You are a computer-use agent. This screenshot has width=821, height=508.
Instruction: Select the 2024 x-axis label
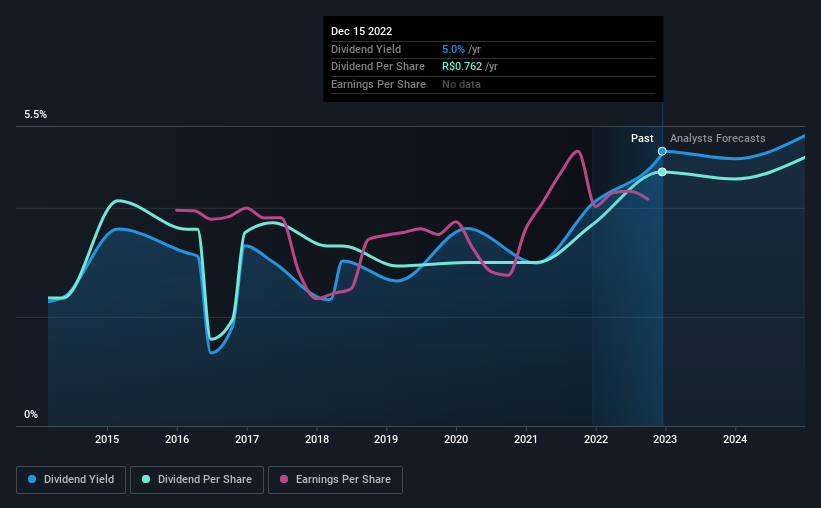tap(735, 439)
